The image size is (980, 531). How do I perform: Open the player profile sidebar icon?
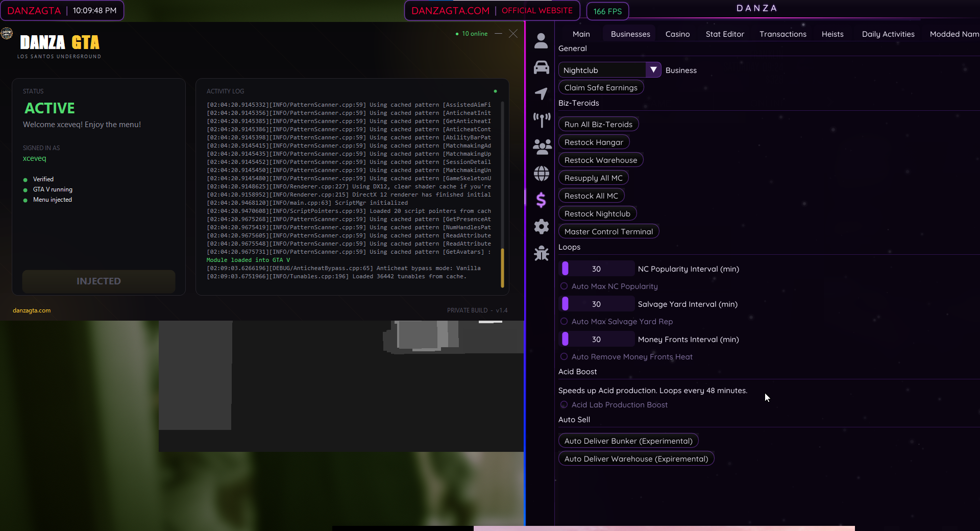pyautogui.click(x=541, y=41)
